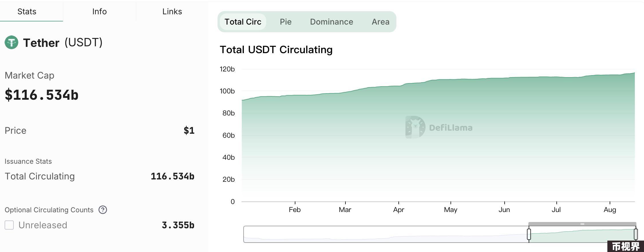The width and height of the screenshot is (644, 252).
Task: Click the Tether logo icon
Action: coord(11,42)
